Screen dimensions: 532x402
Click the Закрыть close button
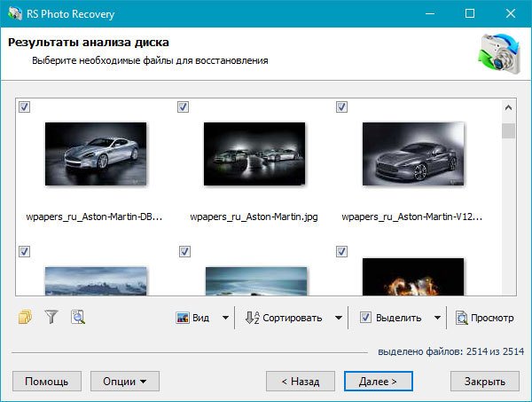[x=485, y=382]
